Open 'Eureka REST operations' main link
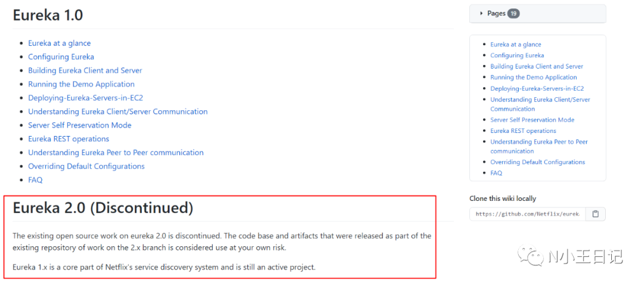This screenshot has height=285, width=644. pyautogui.click(x=69, y=139)
